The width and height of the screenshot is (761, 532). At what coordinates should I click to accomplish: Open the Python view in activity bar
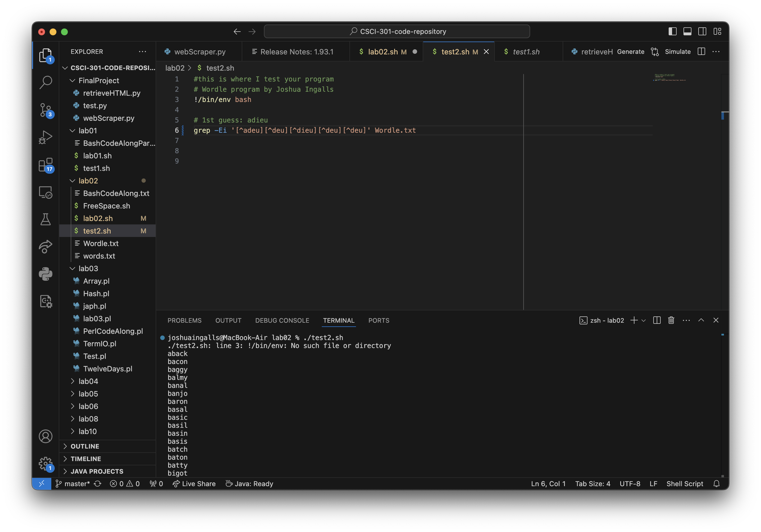[x=45, y=274]
